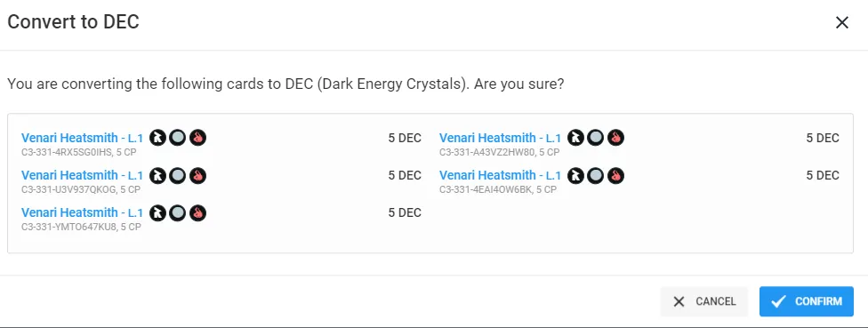The image size is (868, 328).
Task: Close the Convert to DEC dialog with X
Action: point(841,23)
